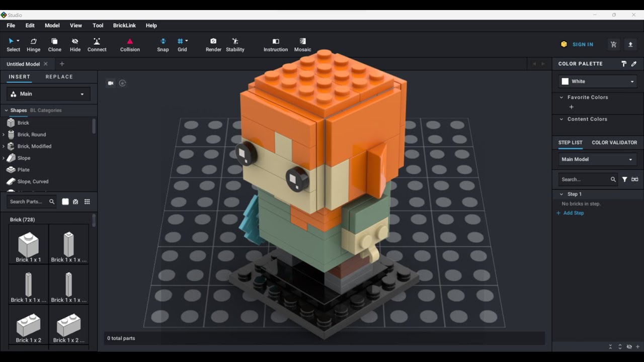Open the File menu
Image resolution: width=644 pixels, height=362 pixels.
11,26
